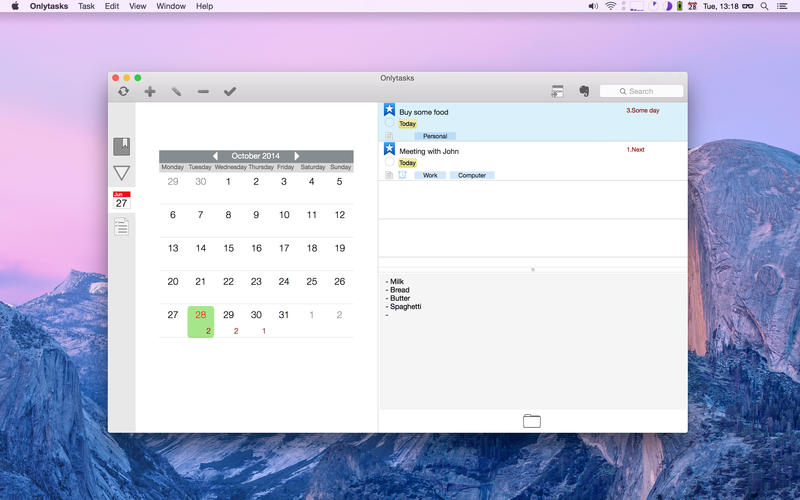This screenshot has width=800, height=500.
Task: Open the Window menu
Action: 171,6
